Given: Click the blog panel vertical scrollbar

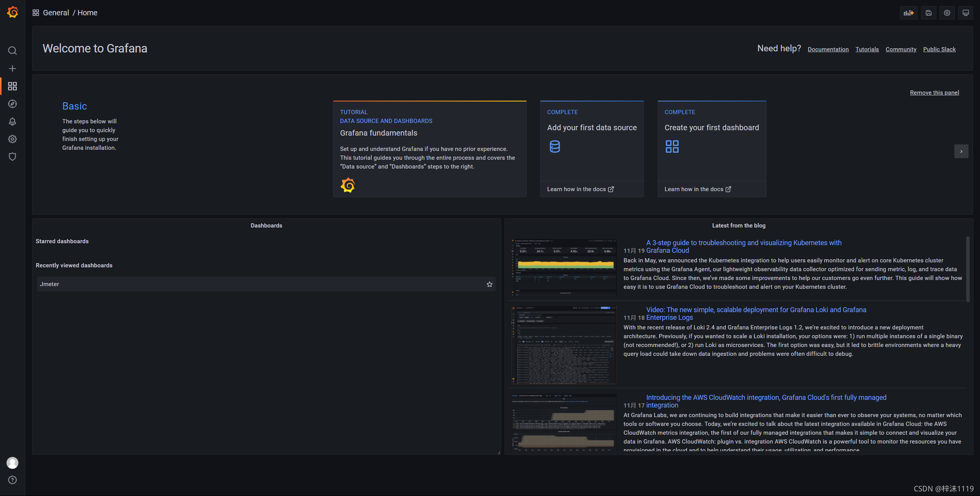Looking at the screenshot, I should pos(968,269).
